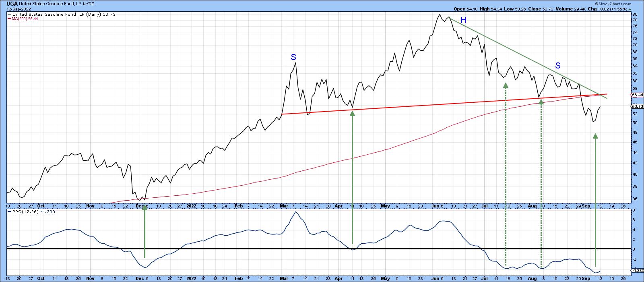Click the 46 label on the price axis

(x=634, y=142)
